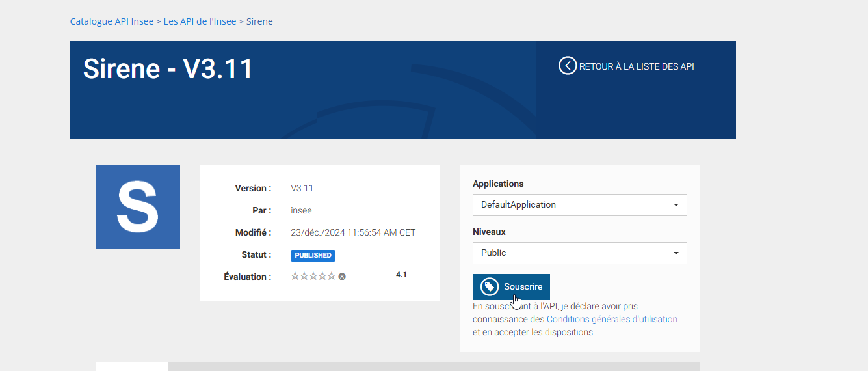Click the blue S API thumbnail
868x371 pixels.
(x=138, y=207)
